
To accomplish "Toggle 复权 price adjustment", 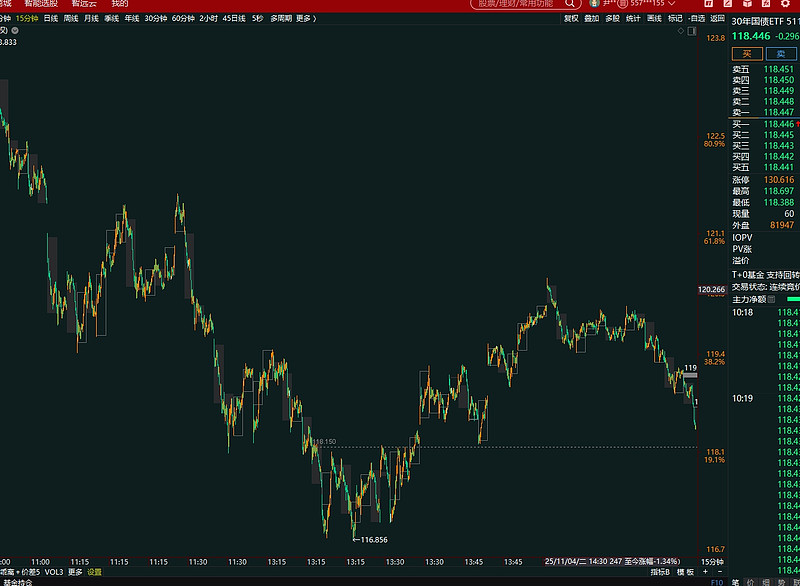I will pyautogui.click(x=571, y=18).
